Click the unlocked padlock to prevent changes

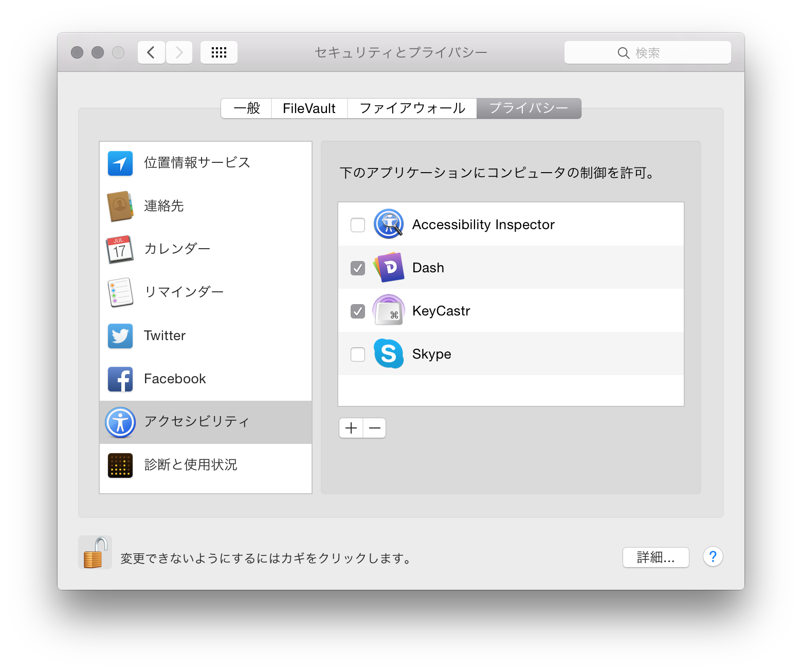[x=95, y=552]
